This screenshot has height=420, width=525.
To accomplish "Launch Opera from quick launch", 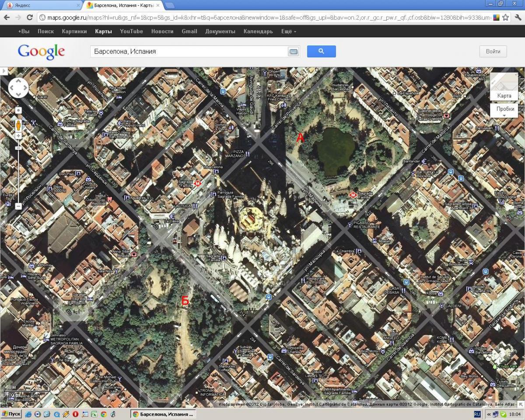I will click(75, 414).
